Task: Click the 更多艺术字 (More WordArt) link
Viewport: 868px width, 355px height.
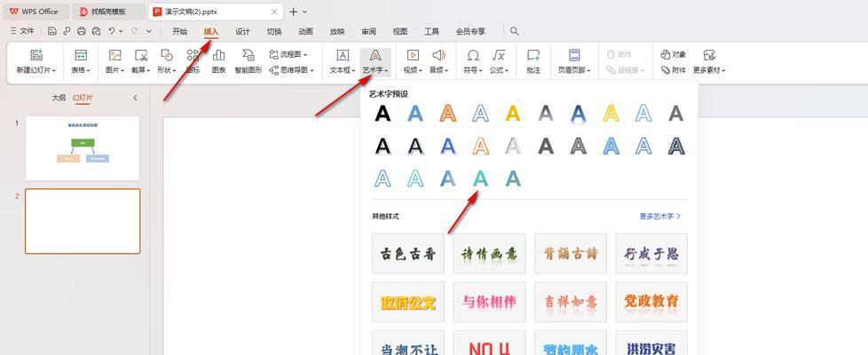Action: pos(659,216)
